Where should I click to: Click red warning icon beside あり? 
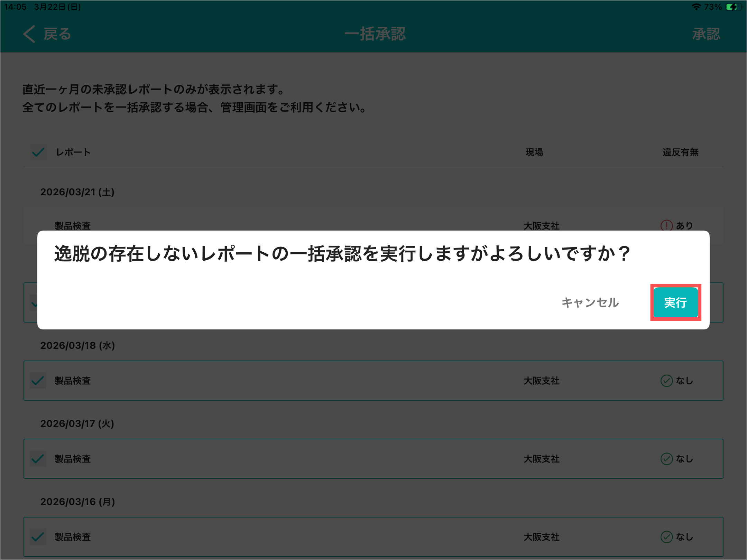coord(666,225)
